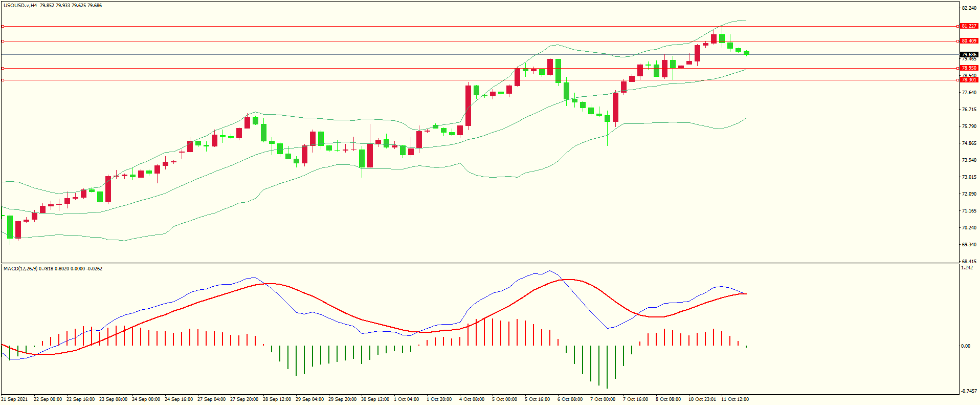Image resolution: width=980 pixels, height=405 pixels.
Task: Click the last green candle on chart
Action: (747, 53)
